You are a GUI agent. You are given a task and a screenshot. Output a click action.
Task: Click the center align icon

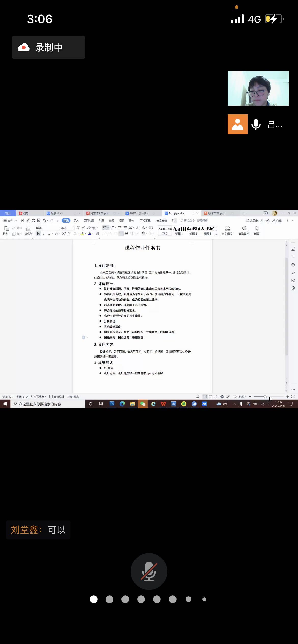pyautogui.click(x=110, y=233)
